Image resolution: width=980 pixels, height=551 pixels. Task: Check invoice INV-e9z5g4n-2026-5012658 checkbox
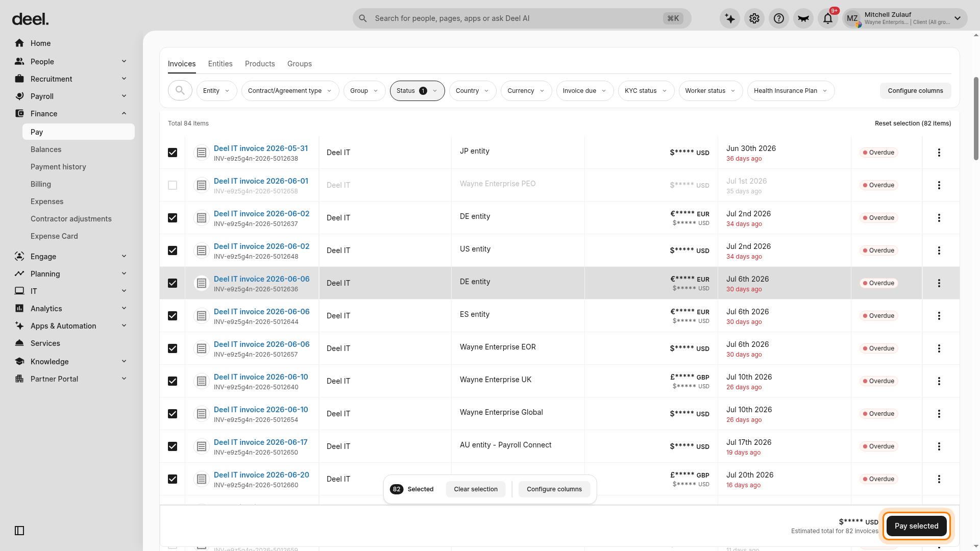click(173, 185)
